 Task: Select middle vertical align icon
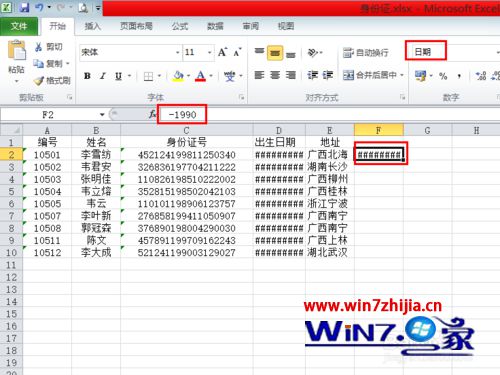(x=275, y=53)
